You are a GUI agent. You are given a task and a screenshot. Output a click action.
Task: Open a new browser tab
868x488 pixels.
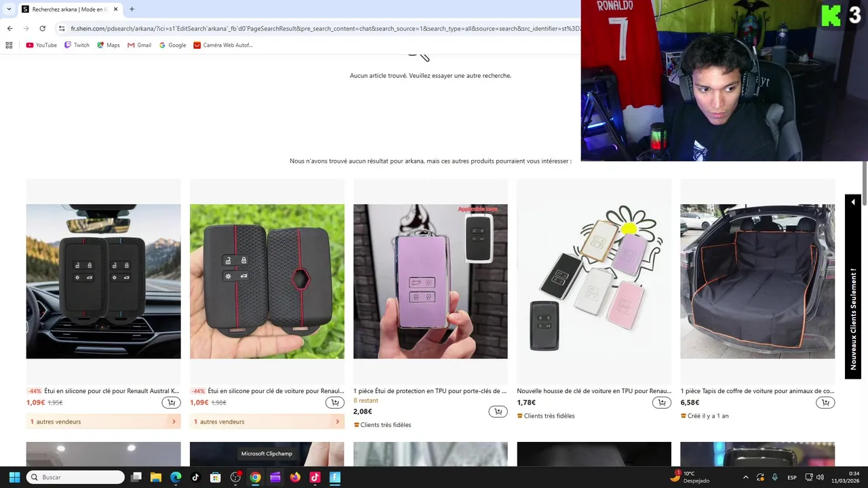click(132, 9)
